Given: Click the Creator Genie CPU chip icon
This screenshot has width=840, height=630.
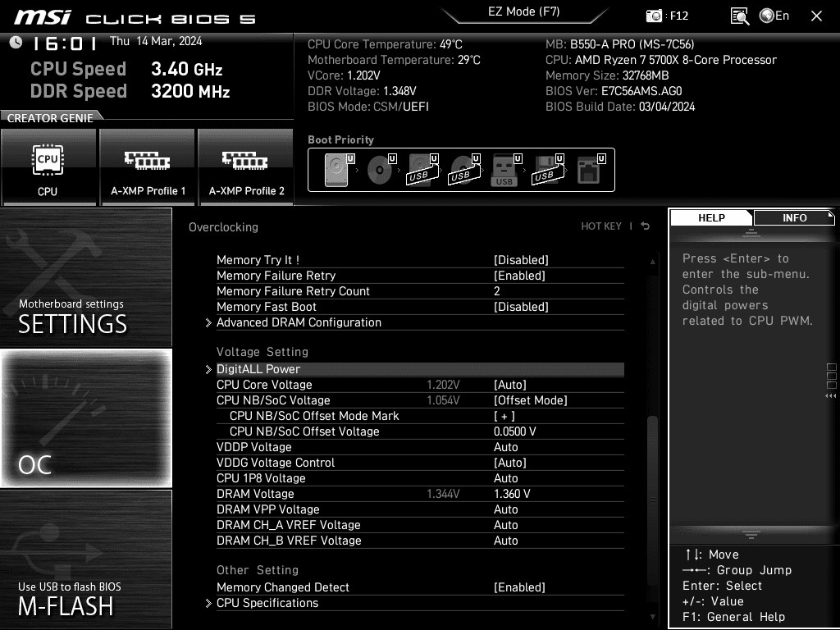Looking at the screenshot, I should (x=48, y=160).
